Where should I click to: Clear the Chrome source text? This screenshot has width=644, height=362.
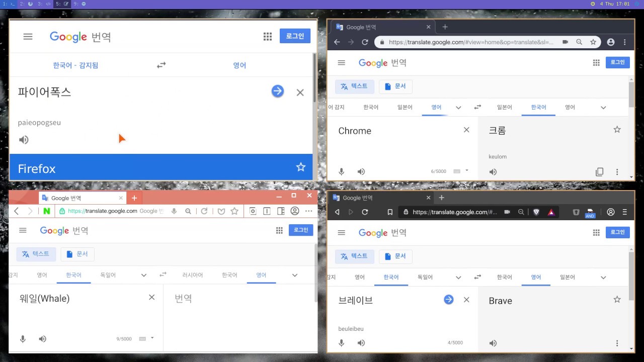466,130
